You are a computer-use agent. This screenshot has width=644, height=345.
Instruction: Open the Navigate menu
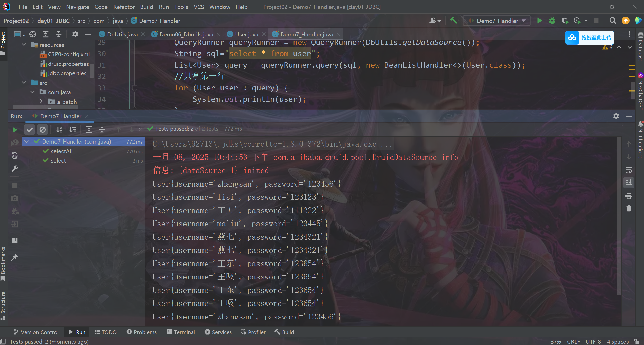point(77,7)
